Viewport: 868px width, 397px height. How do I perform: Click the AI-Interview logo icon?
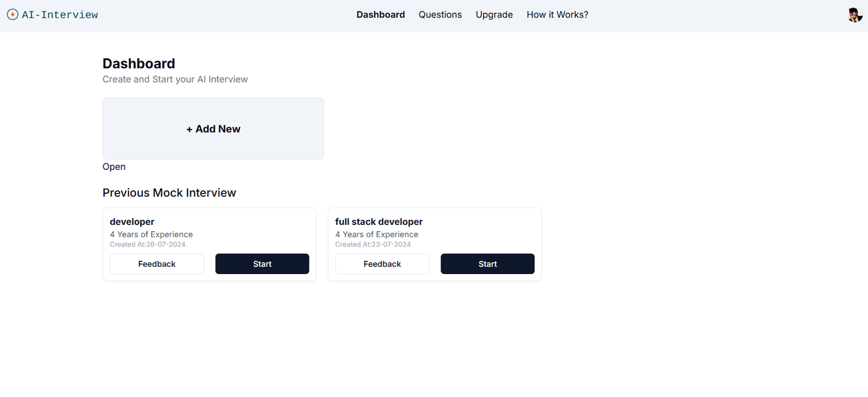pos(12,14)
